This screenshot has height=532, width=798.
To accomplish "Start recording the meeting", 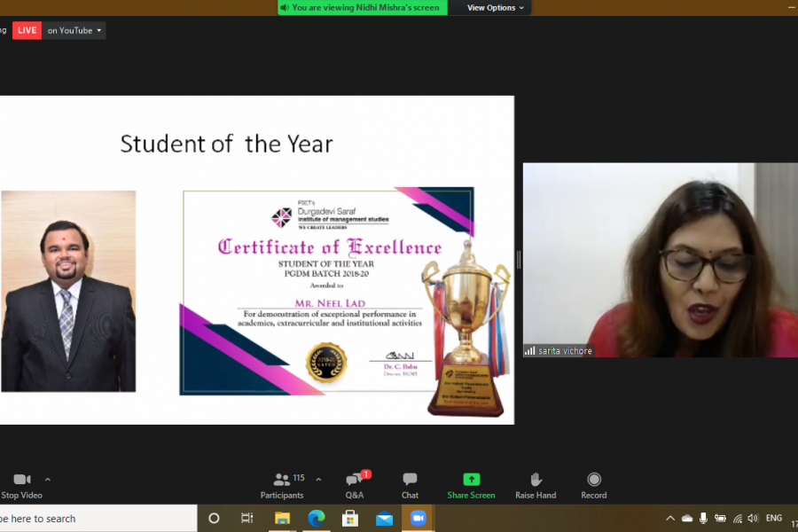I will click(594, 486).
